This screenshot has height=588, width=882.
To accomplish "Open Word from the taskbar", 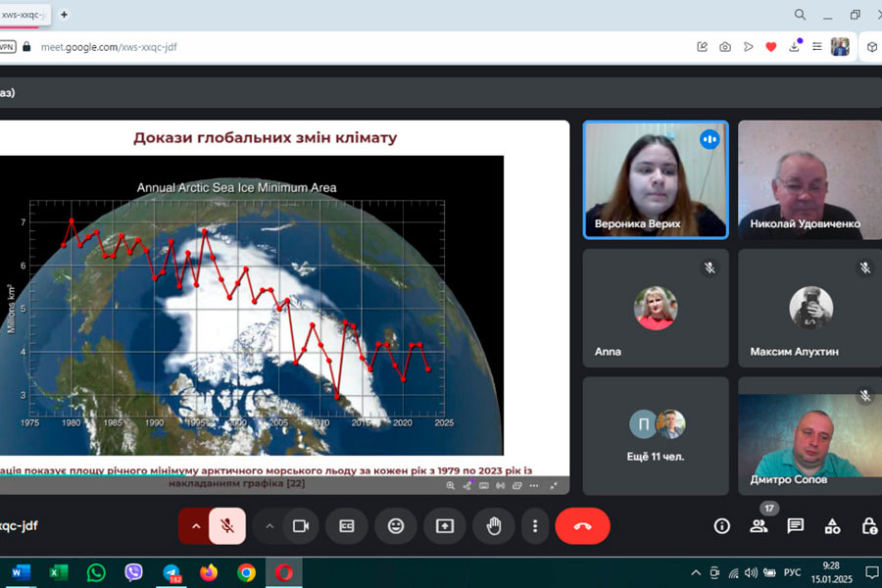I will click(21, 572).
